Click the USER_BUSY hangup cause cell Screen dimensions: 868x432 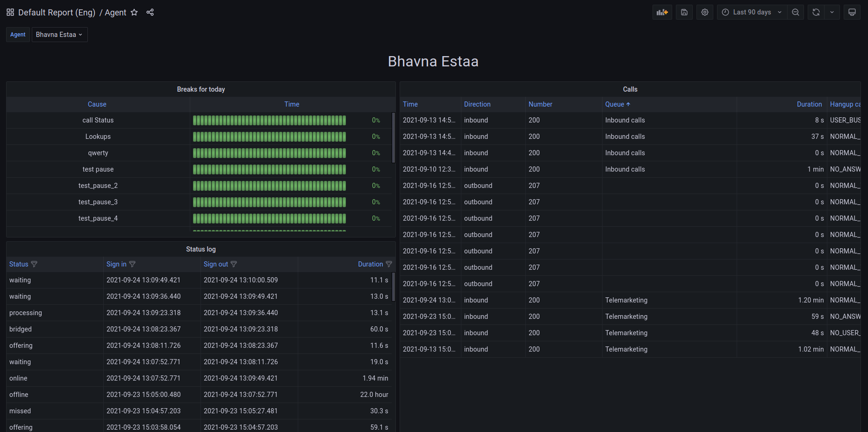(x=845, y=120)
